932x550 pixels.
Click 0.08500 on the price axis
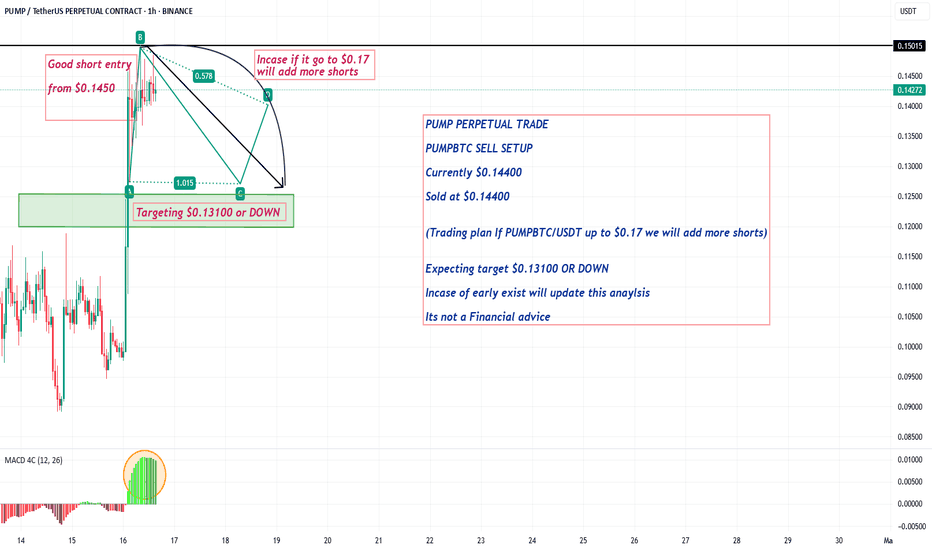click(x=910, y=437)
